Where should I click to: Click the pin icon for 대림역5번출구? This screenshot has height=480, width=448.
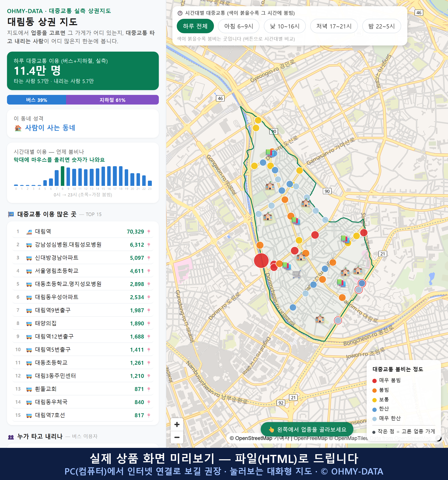click(x=149, y=350)
